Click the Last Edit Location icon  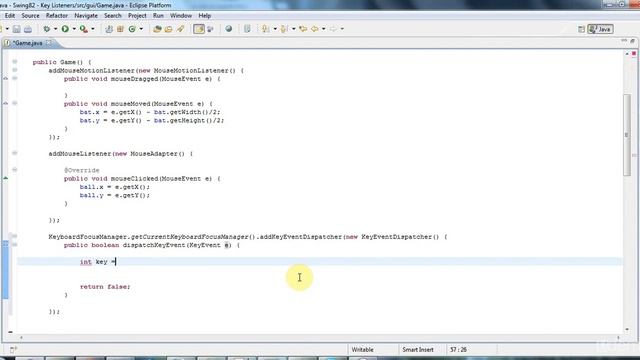pos(303,29)
